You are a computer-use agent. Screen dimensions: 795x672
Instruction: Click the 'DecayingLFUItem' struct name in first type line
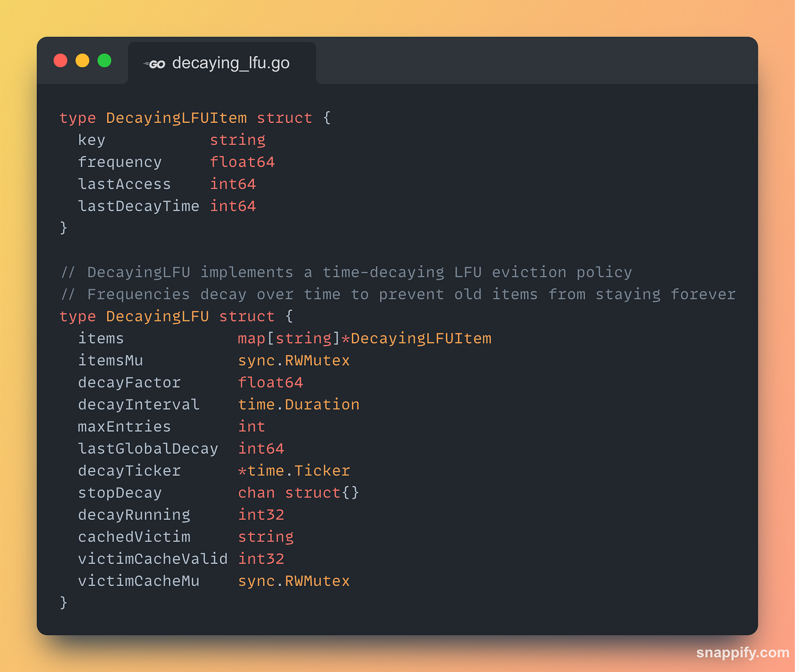pyautogui.click(x=176, y=118)
